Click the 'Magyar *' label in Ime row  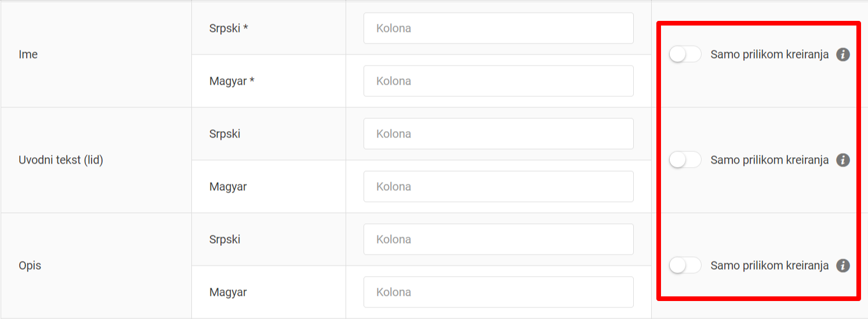232,81
